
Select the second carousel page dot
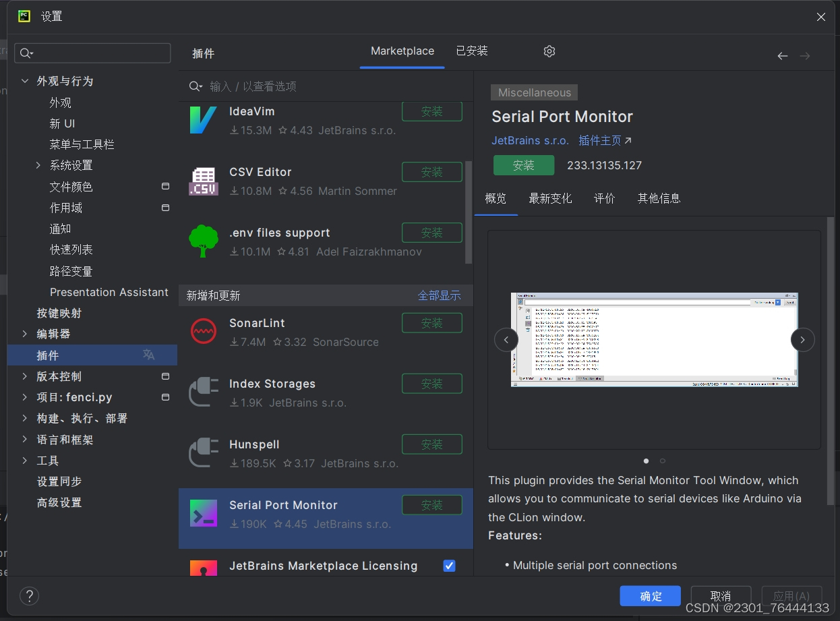663,461
